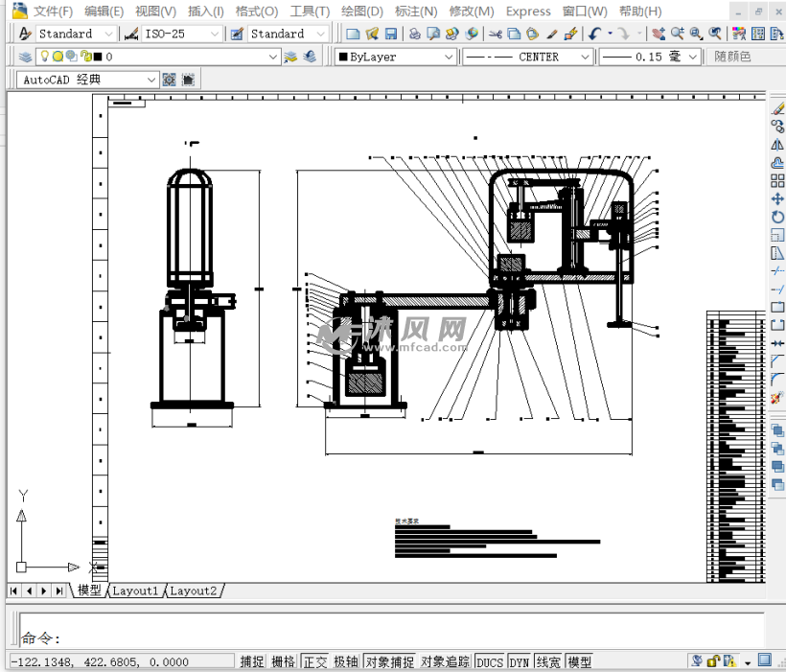Image resolution: width=786 pixels, height=672 pixels.
Task: Switch to the Layout1 tab
Action: (x=134, y=591)
